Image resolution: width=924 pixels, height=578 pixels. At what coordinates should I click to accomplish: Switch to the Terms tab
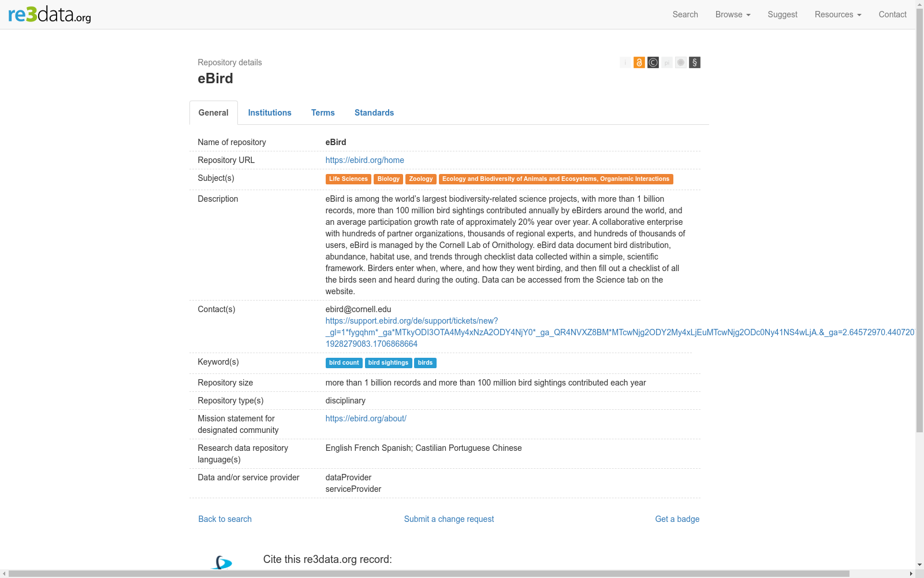coord(323,113)
